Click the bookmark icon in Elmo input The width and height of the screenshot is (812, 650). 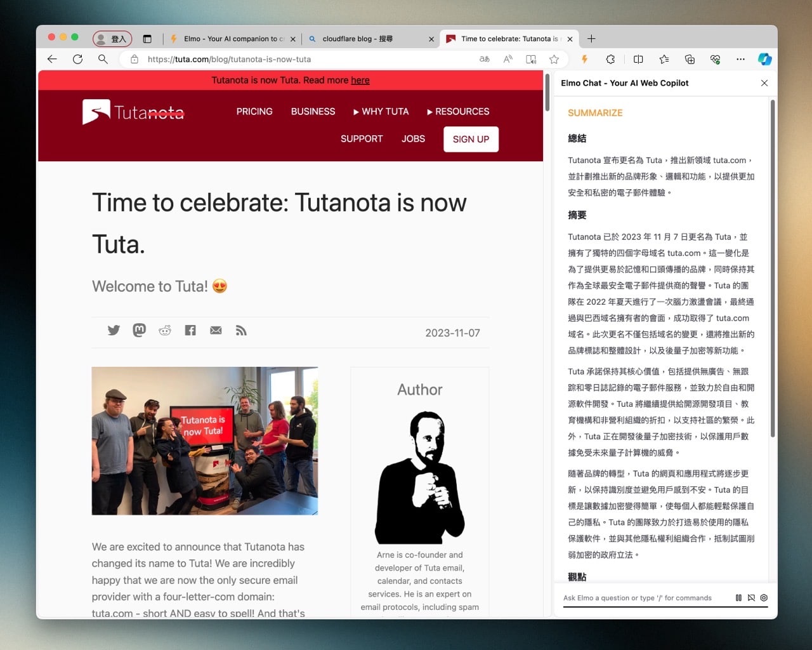pos(751,598)
